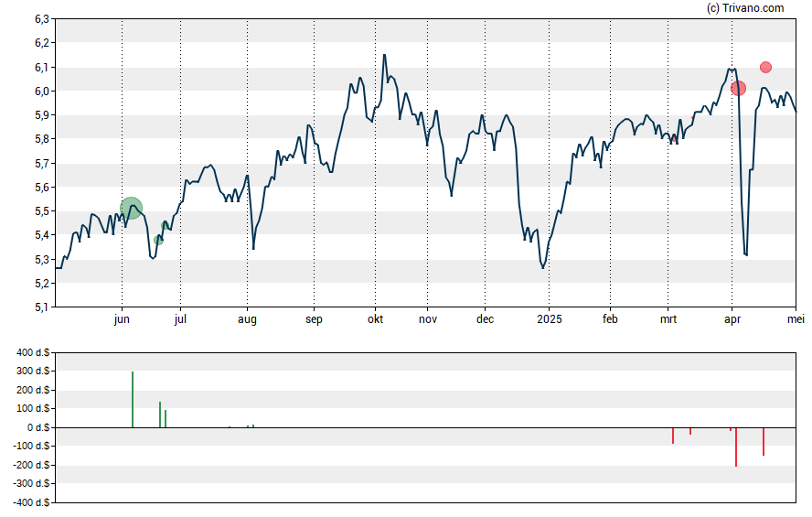
Task: Click the '0 d.$' volume axis label
Action: tap(38, 427)
